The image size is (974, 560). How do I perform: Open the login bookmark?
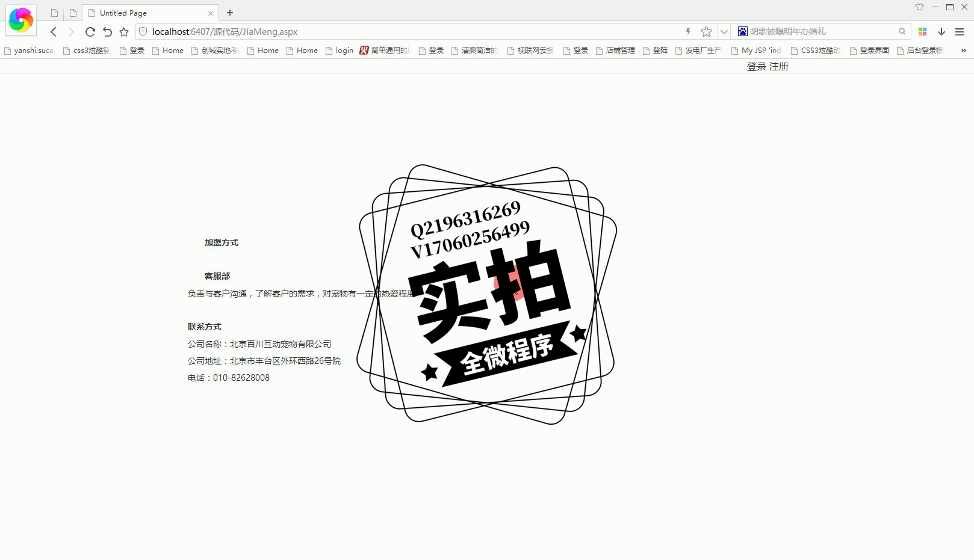[340, 51]
